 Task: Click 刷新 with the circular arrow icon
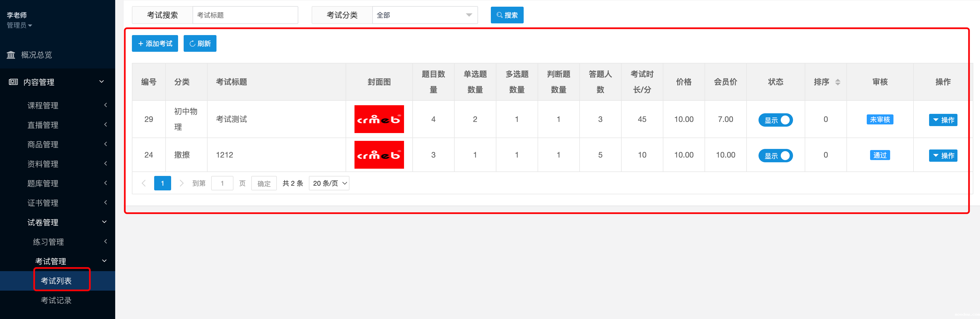click(200, 43)
